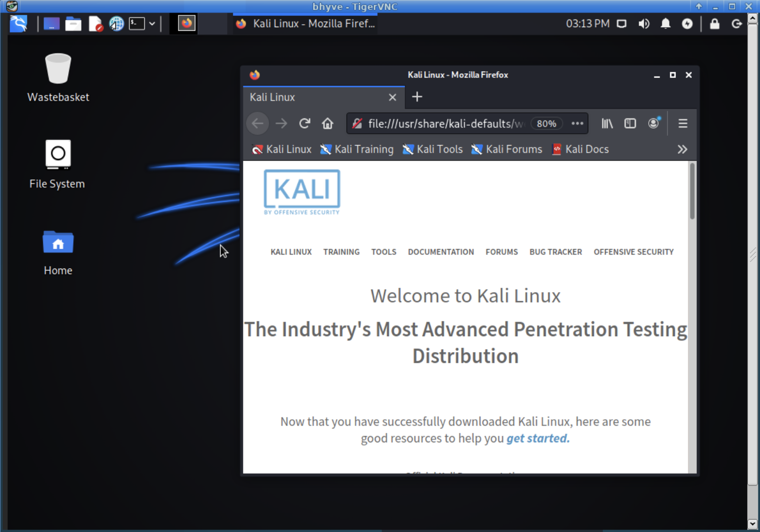Go back one page in Firefox
This screenshot has height=532, width=760.
coord(257,124)
